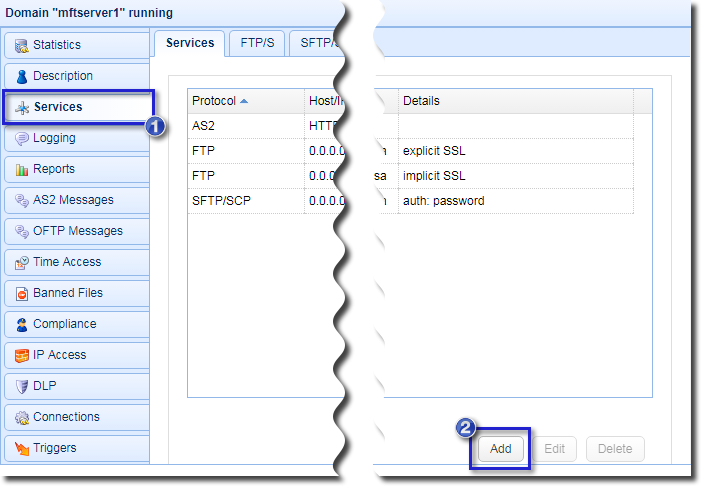Sort by the Protocol column header

(246, 101)
